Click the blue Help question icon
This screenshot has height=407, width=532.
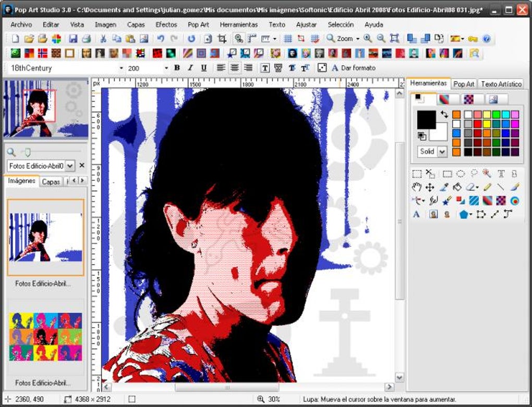click(x=486, y=39)
